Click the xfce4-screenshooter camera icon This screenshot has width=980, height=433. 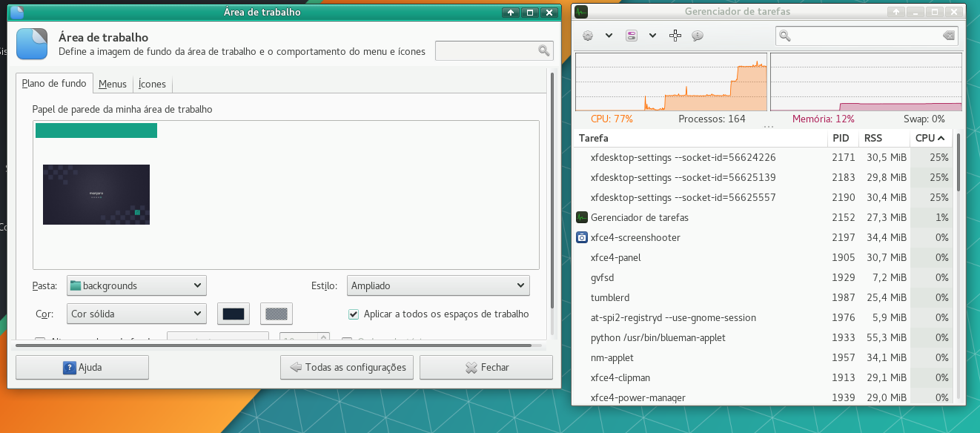click(x=582, y=237)
